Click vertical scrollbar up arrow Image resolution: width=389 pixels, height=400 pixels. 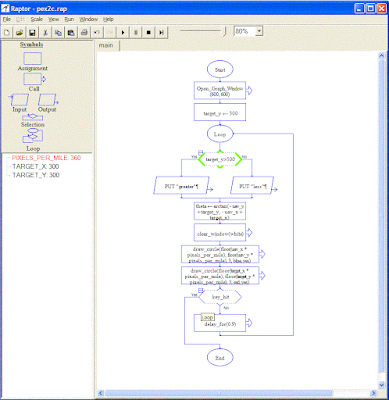[x=382, y=56]
